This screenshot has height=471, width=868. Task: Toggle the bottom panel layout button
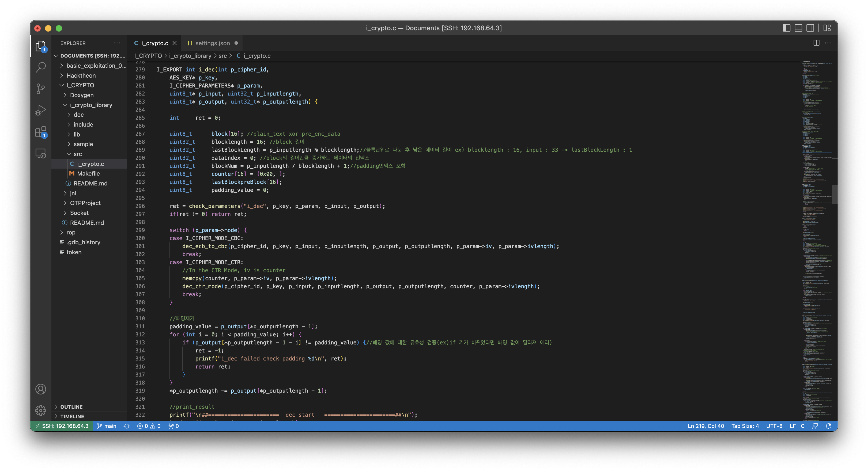[x=798, y=28]
